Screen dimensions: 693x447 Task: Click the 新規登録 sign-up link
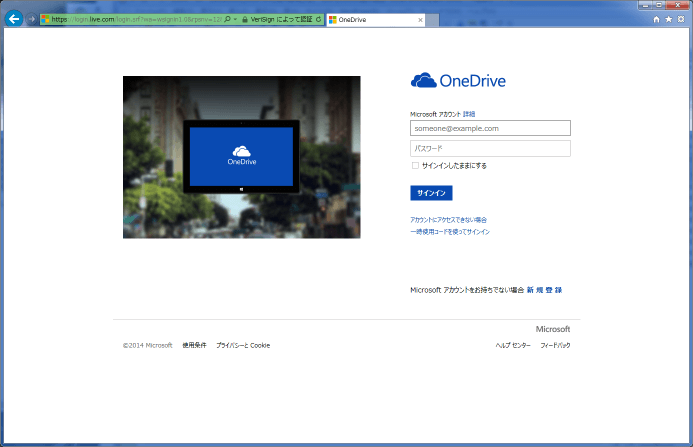545,289
